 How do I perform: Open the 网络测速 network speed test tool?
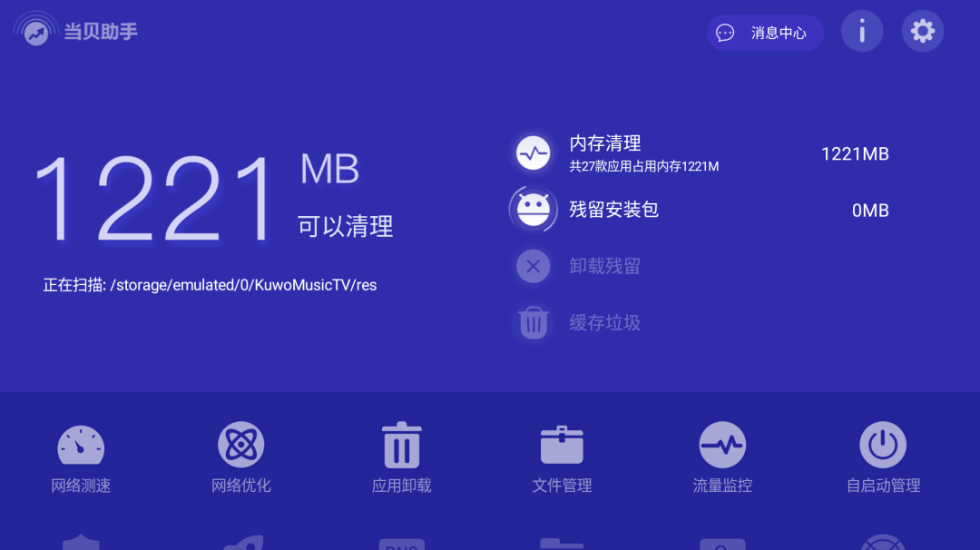click(x=80, y=458)
